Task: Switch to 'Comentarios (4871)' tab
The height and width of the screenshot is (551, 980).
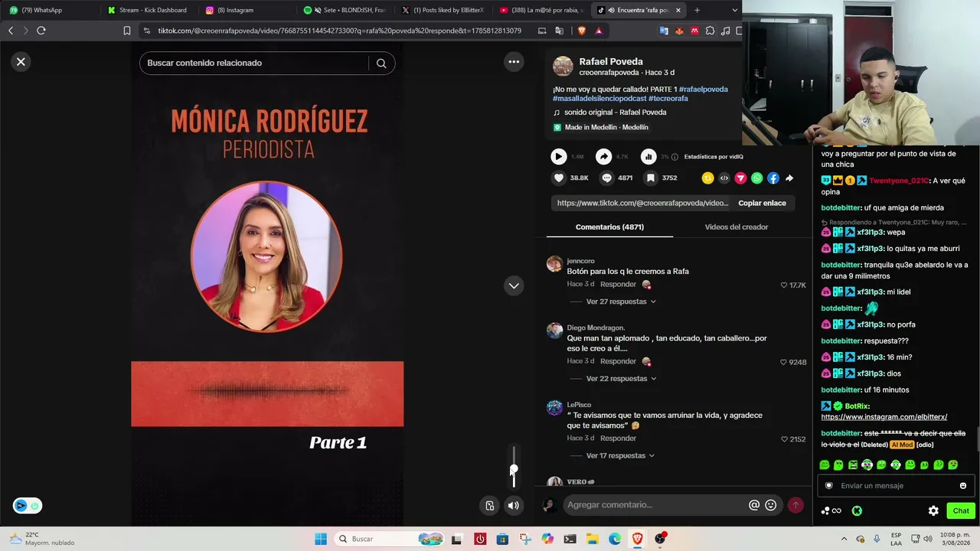Action: [609, 227]
